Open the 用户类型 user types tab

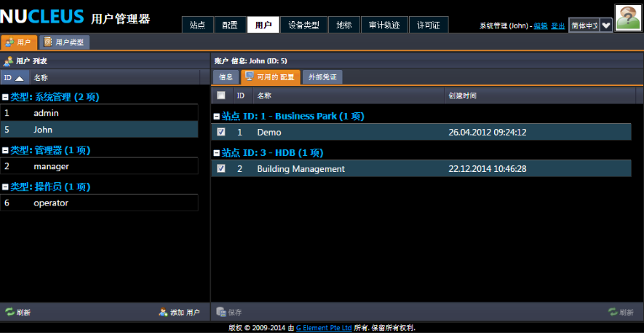pos(64,42)
